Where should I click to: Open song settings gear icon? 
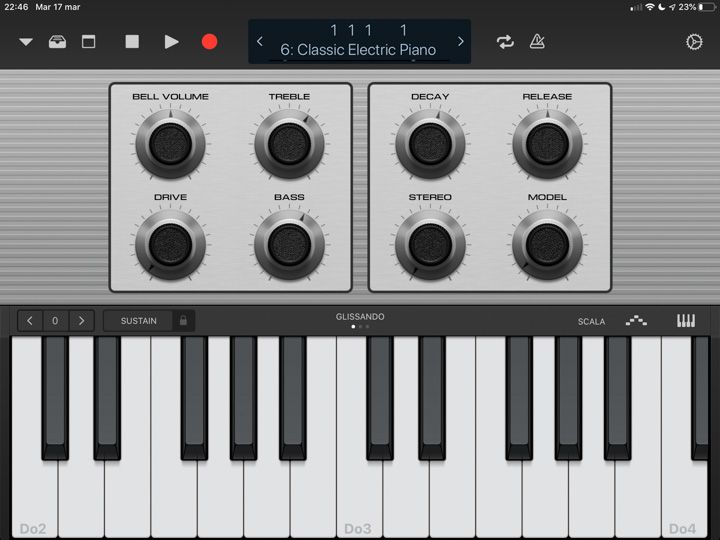click(x=694, y=42)
